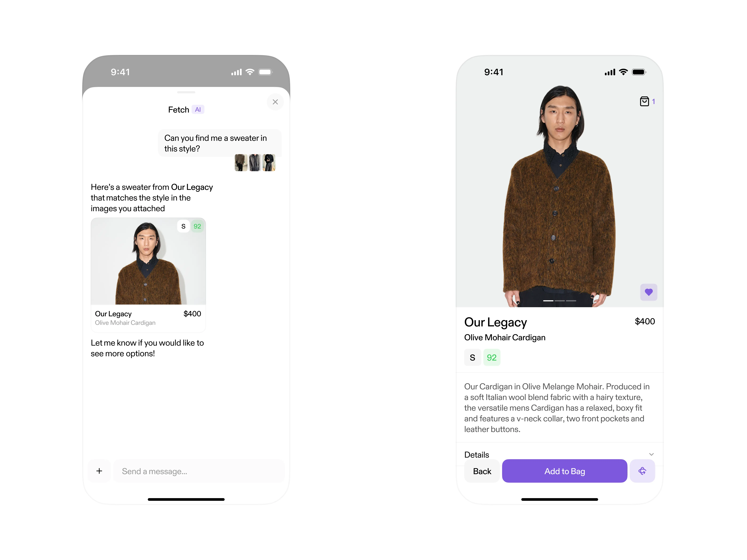This screenshot has width=747, height=560.
Task: Go back with the Back button
Action: [482, 471]
